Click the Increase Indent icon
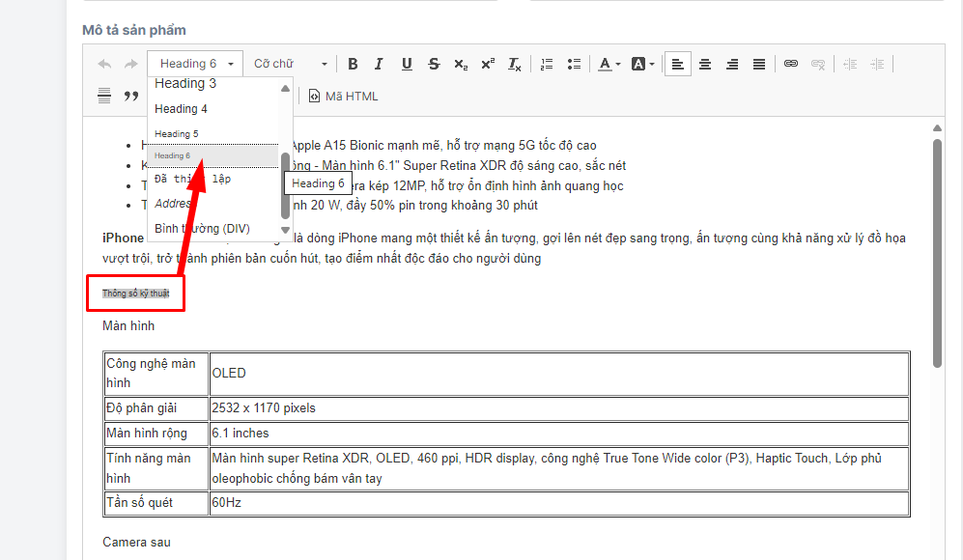The height and width of the screenshot is (560, 963). (877, 64)
